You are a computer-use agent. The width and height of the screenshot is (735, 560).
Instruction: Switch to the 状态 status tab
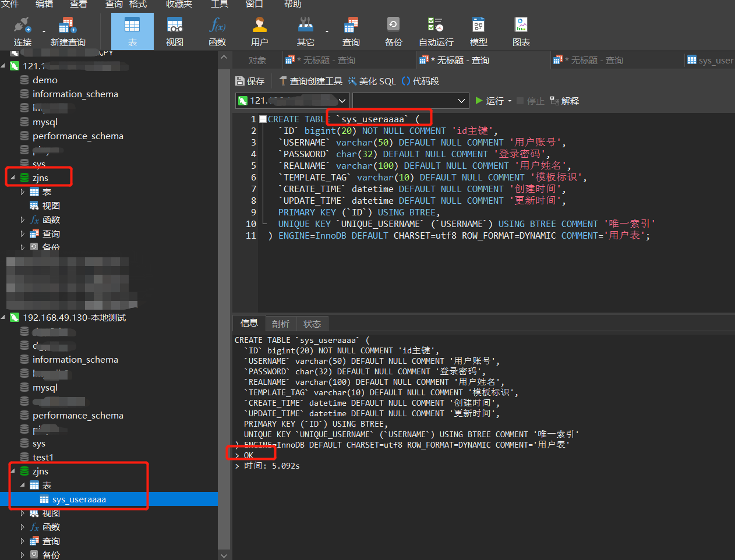click(312, 324)
